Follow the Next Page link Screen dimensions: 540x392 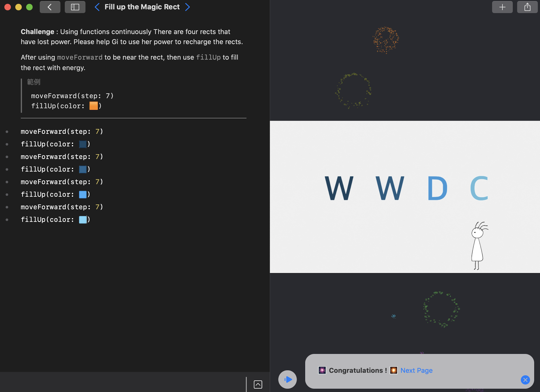(416, 370)
